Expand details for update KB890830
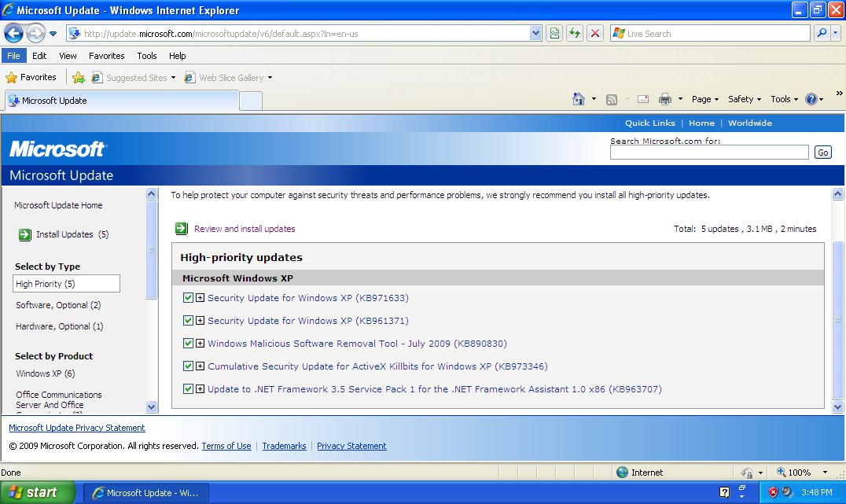Viewport: 846px width, 504px height. pyautogui.click(x=200, y=343)
